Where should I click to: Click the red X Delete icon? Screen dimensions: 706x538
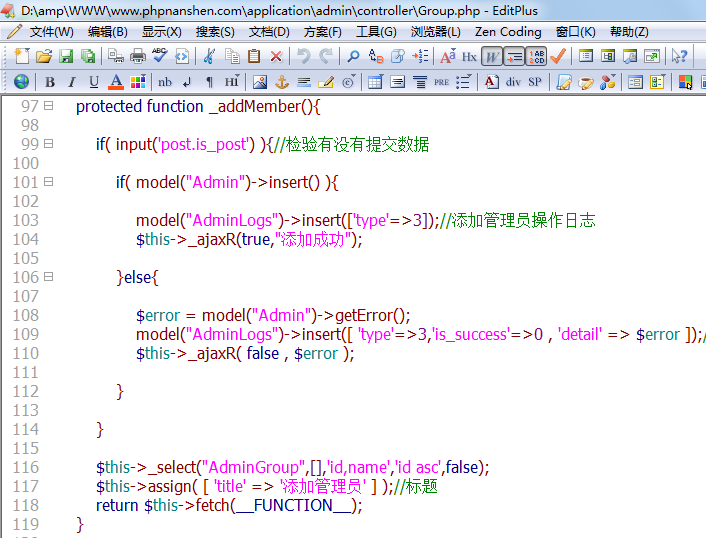click(276, 56)
